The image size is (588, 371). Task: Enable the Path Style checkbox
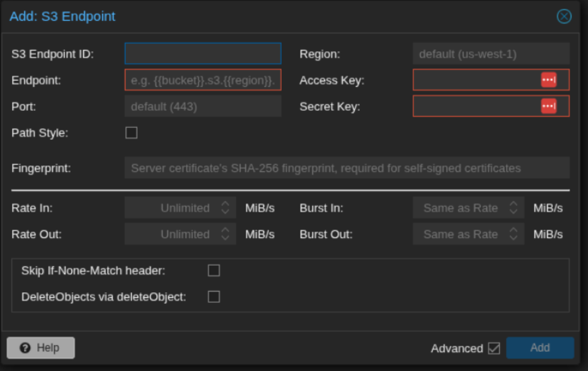point(131,133)
